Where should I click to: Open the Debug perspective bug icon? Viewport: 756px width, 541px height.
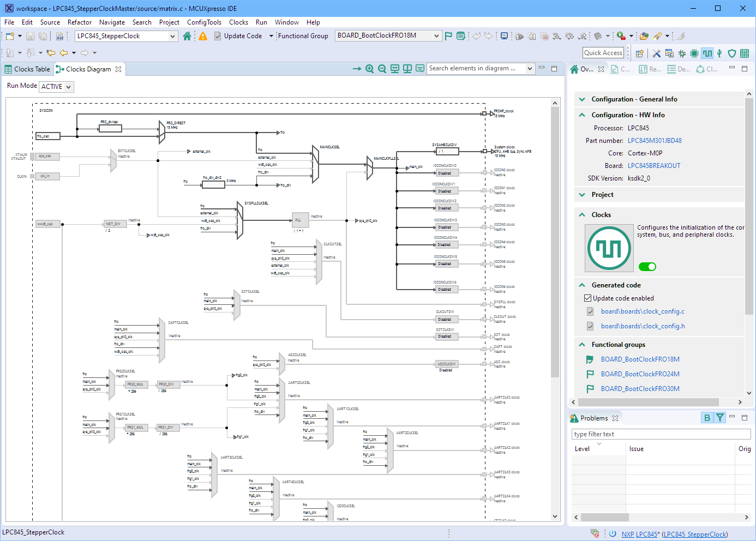click(x=682, y=53)
